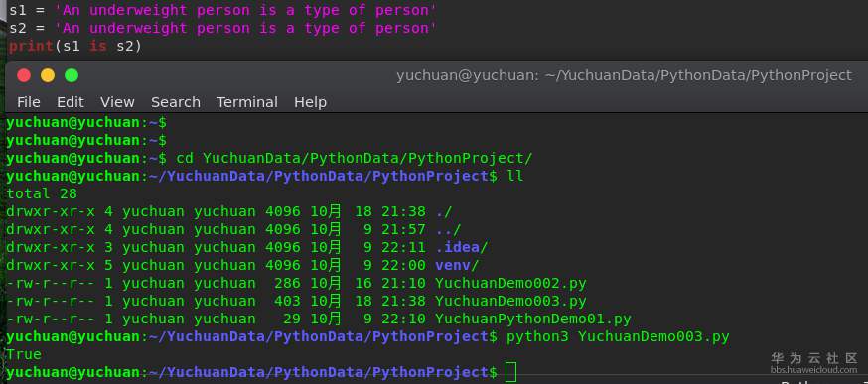This screenshot has width=868, height=384.
Task: Click the timestamp 22:00 in listing
Action: pyautogui.click(x=403, y=265)
